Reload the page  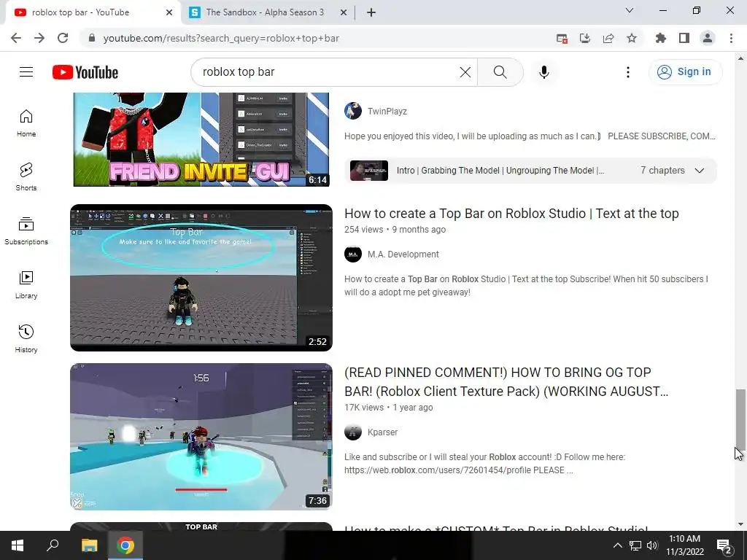pyautogui.click(x=63, y=38)
